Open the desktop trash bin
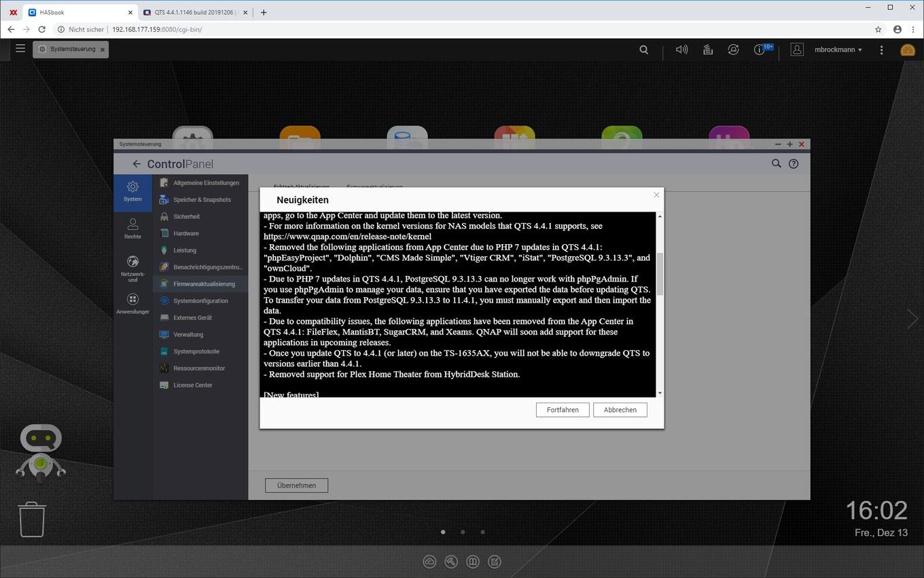924x578 pixels. [x=31, y=520]
